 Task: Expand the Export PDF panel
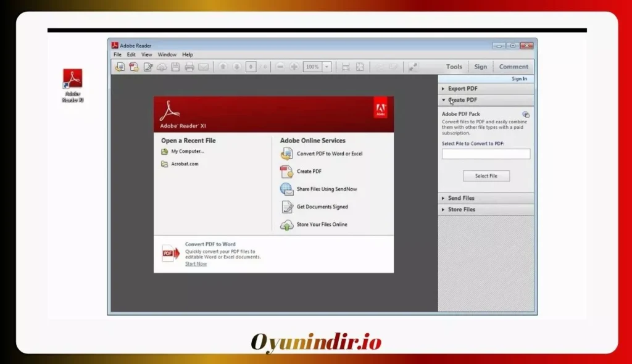point(486,88)
